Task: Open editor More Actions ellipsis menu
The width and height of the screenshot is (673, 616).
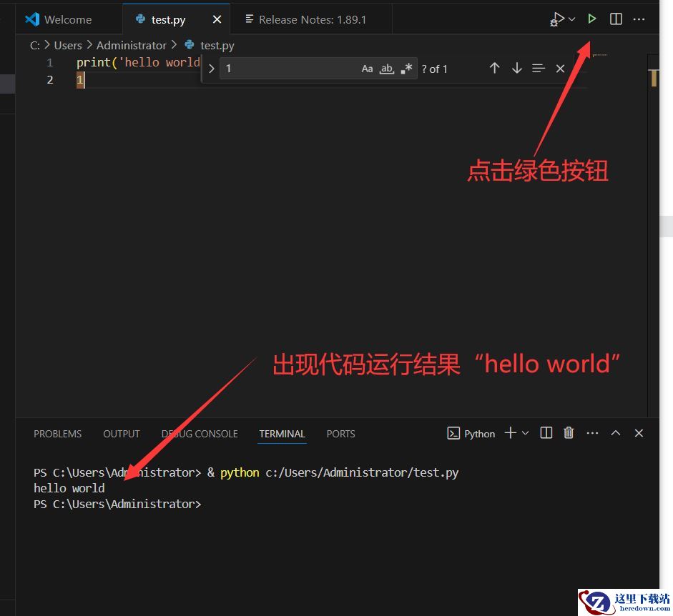Action: point(639,19)
